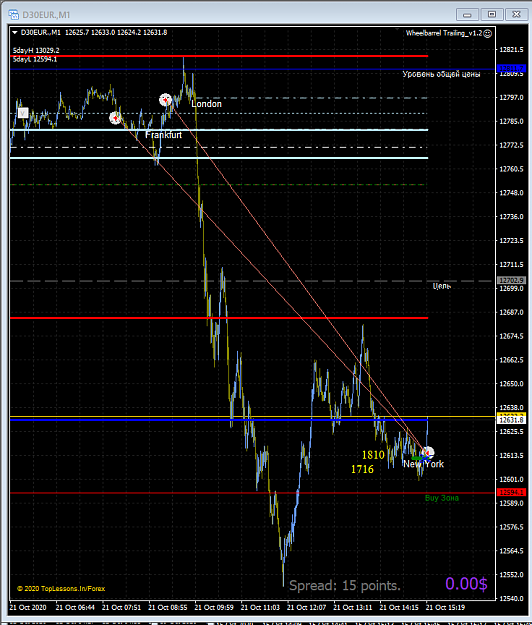This screenshot has width=532, height=625.
Task: Click the SdayH 13029.2 label
Action: point(36,50)
